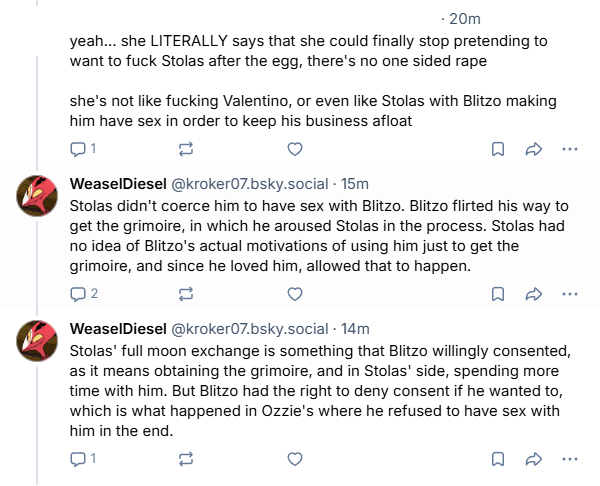Reply to WeaselDiesel's 14m post
The height and width of the screenshot is (486, 600).
(x=78, y=459)
